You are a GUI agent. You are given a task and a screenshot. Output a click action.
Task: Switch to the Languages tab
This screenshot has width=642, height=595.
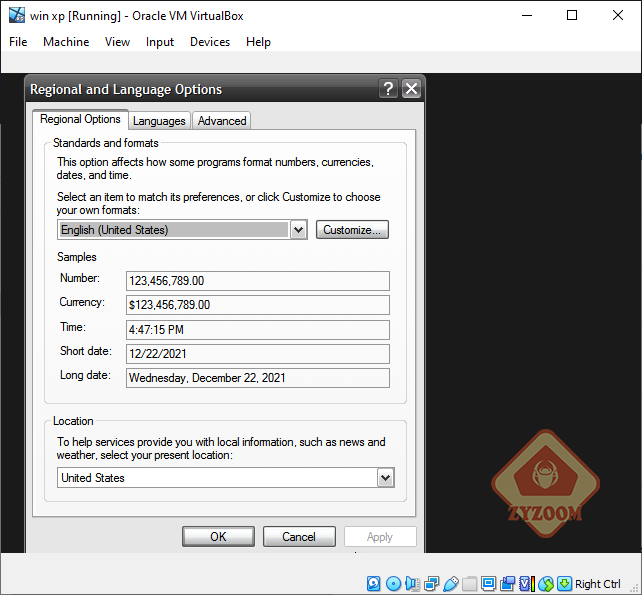pos(159,121)
